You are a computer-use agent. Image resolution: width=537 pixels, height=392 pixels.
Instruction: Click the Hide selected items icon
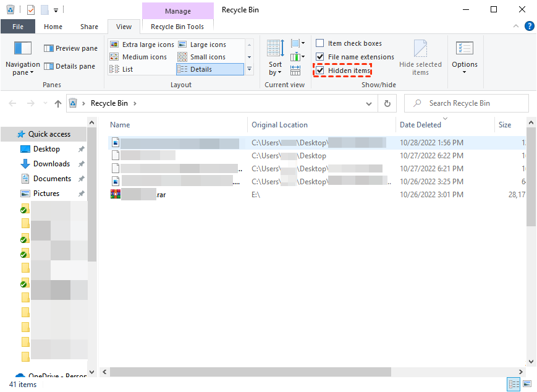[x=420, y=49]
